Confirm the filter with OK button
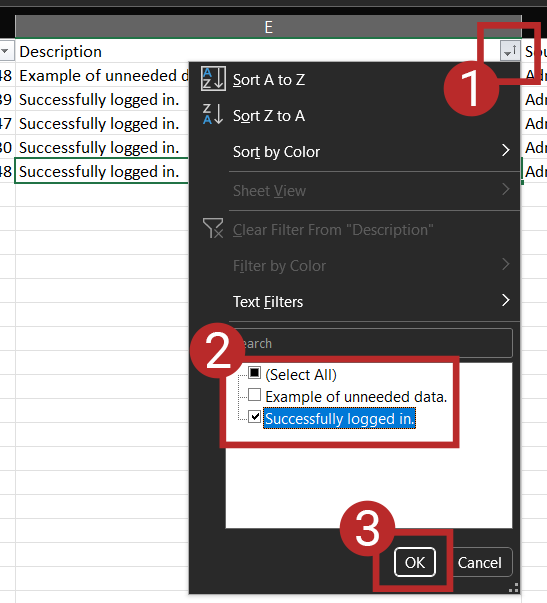This screenshot has height=603, width=547. pos(415,562)
